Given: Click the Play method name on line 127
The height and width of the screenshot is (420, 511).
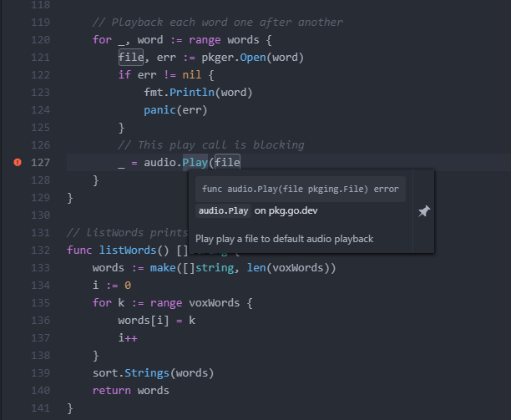Looking at the screenshot, I should [x=195, y=162].
